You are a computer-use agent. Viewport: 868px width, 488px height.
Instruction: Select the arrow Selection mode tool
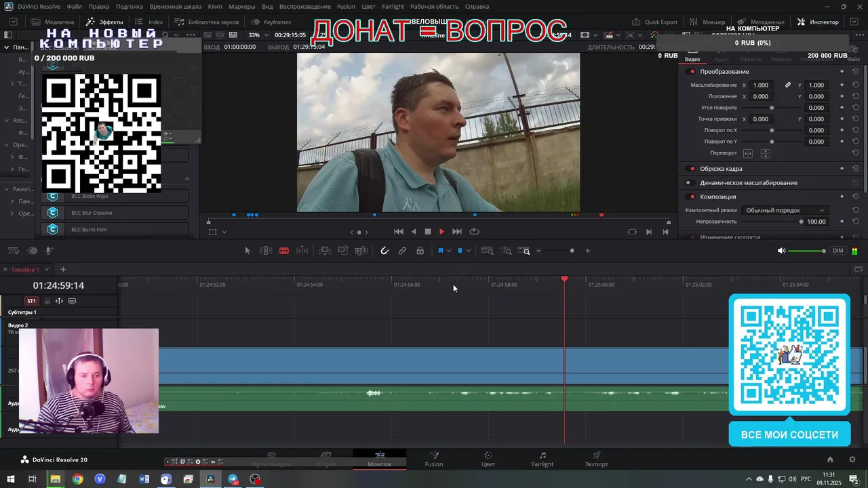point(248,251)
